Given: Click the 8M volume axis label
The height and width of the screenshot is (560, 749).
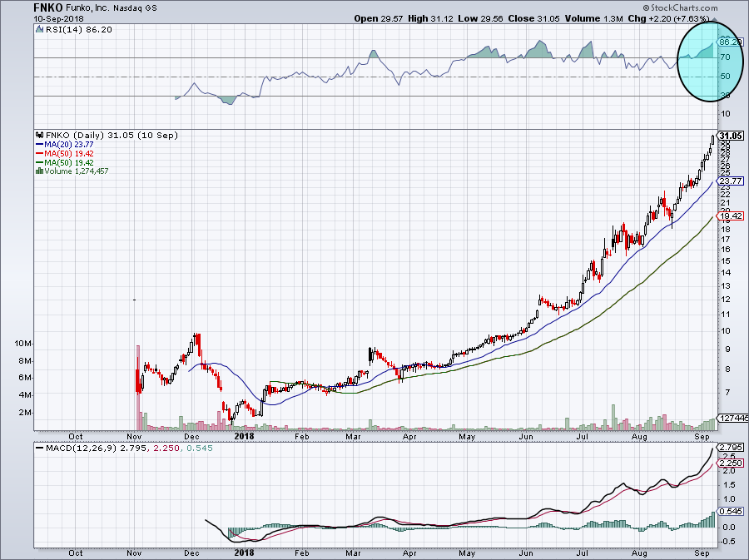Looking at the screenshot, I should (24, 361).
